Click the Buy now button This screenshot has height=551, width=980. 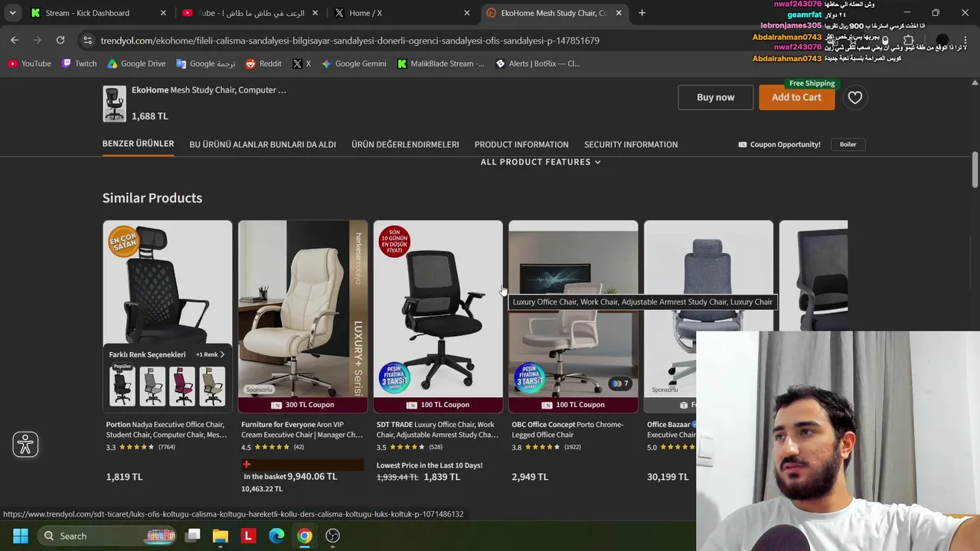click(x=716, y=97)
